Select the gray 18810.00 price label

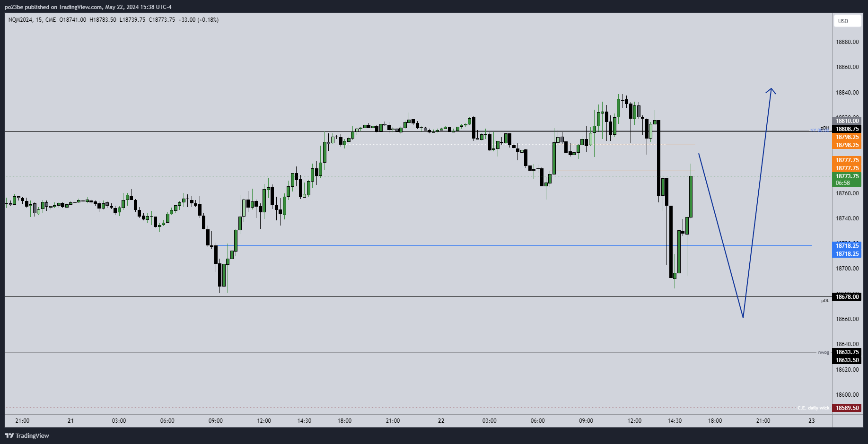[847, 121]
